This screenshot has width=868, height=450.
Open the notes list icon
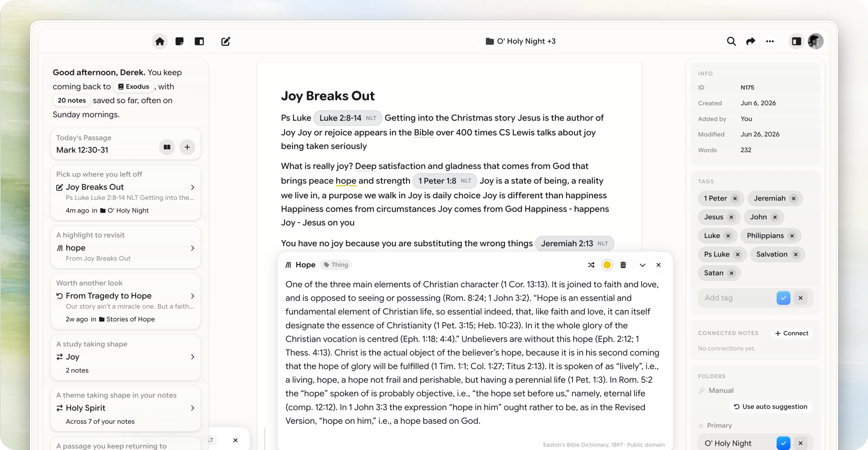(179, 41)
